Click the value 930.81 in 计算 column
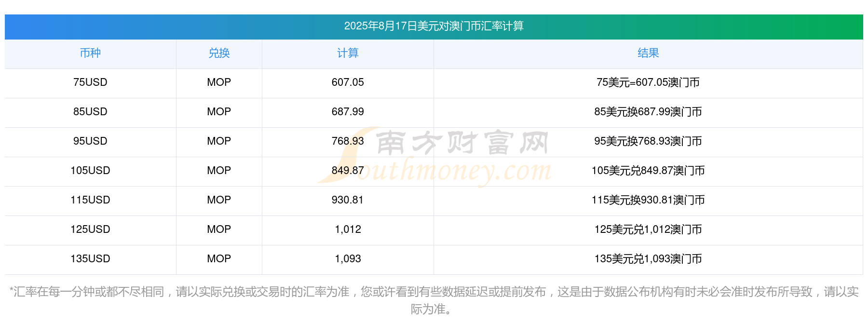 [x=348, y=200]
